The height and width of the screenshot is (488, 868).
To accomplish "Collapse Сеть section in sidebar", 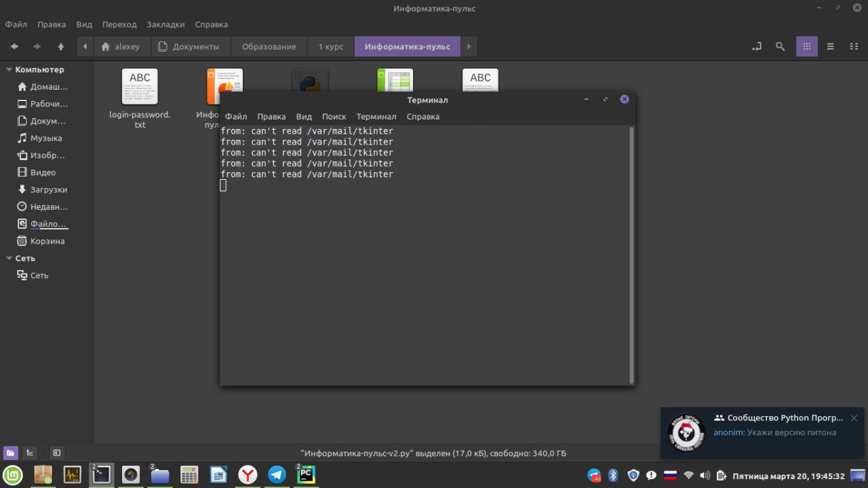I will (9, 258).
